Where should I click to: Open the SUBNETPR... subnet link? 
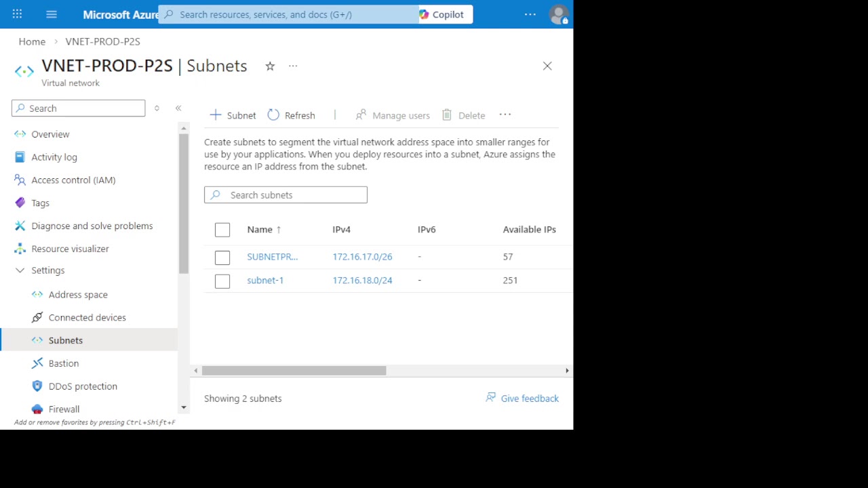(x=272, y=257)
